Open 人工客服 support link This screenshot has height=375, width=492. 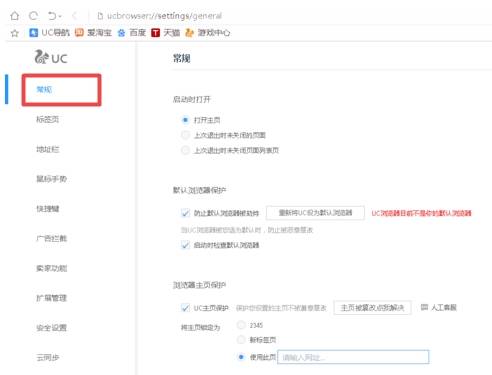click(x=443, y=307)
